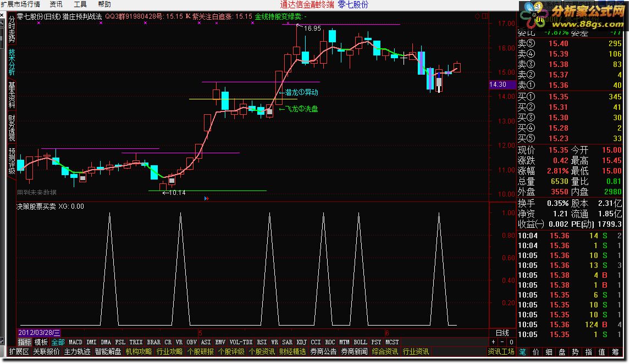Viewport: 630px width, 364px height.
Task: Apply the PSY indicator
Action: 376,342
